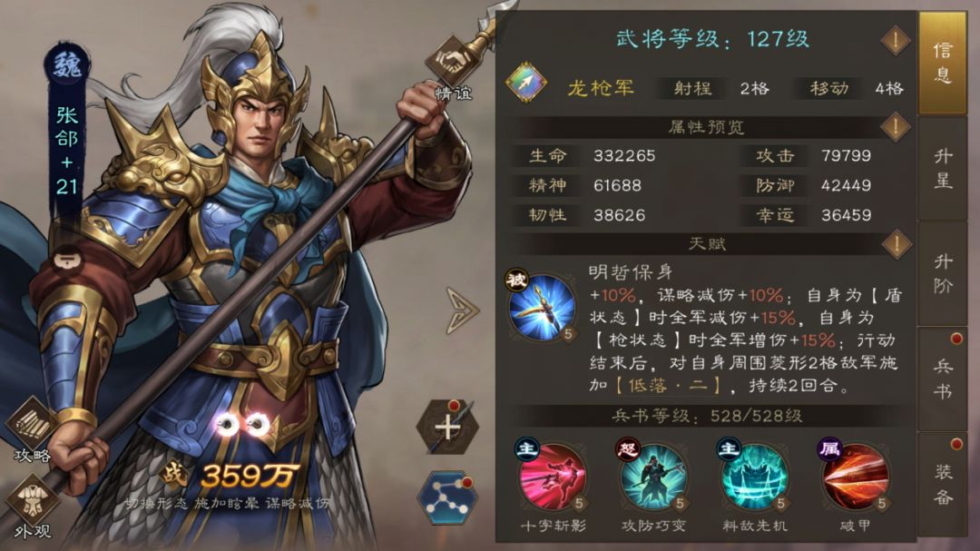Tap the 明哲保身 passive talent icon
980x551 pixels.
pyautogui.click(x=541, y=307)
